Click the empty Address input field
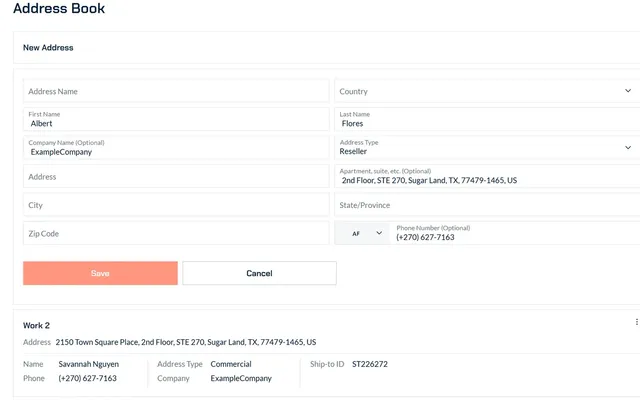Screen dimensions: 640x400 [176, 176]
